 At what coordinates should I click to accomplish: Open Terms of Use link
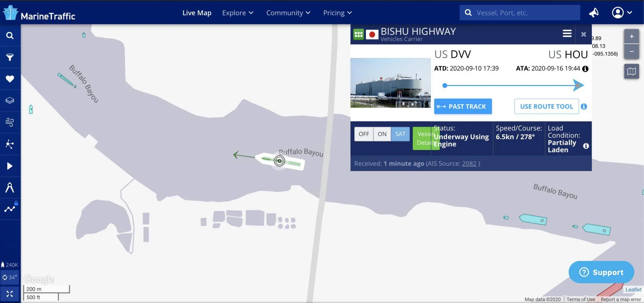581,299
